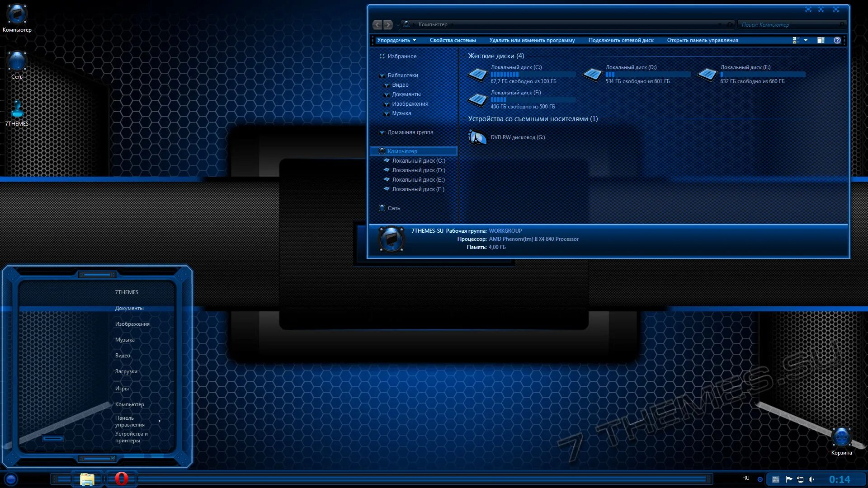
Task: Select Музыка library in navigation pane
Action: pyautogui.click(x=401, y=113)
